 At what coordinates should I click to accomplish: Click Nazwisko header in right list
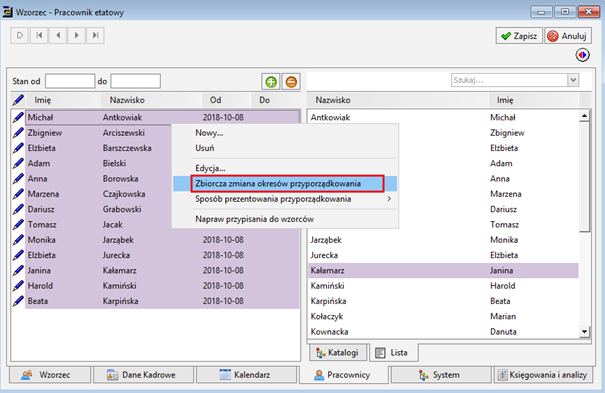tap(398, 100)
